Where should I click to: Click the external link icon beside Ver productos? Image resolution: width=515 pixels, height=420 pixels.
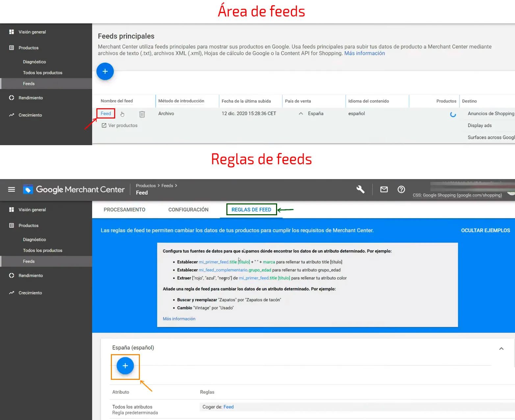pos(104,125)
